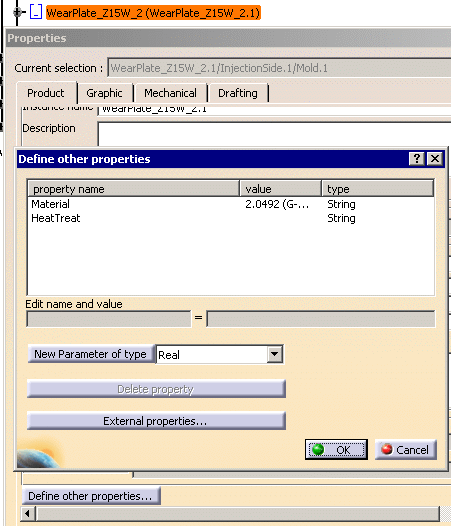Go to the Drafting tab
Screen dimensions: 451x526
click(238, 93)
